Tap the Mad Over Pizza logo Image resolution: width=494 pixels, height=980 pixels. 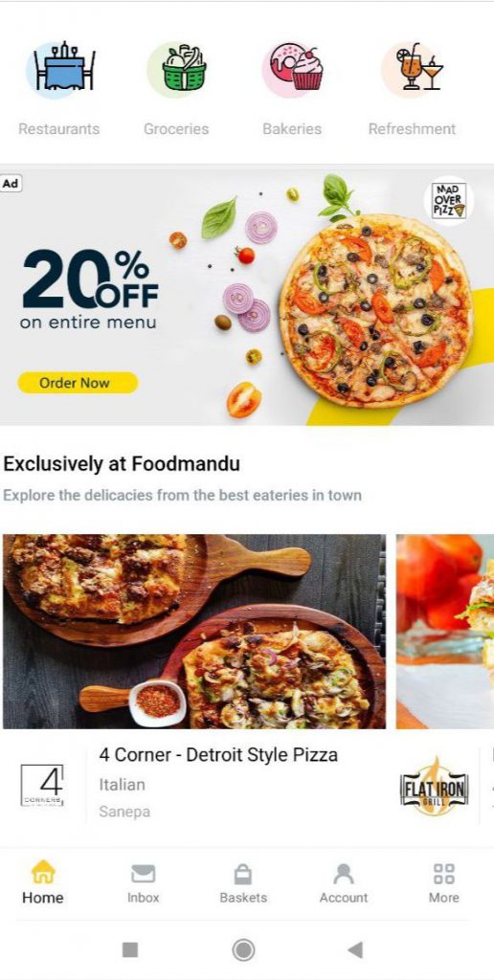pos(449,201)
